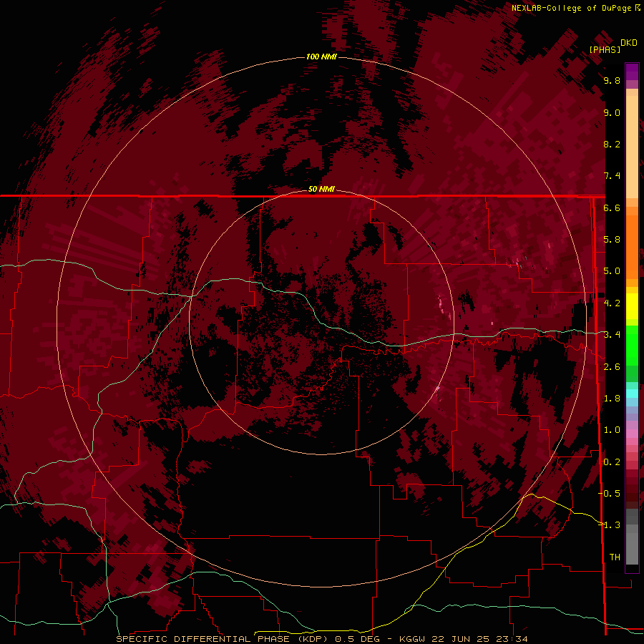
Task: Click the 9.0 value on the color scale
Action: click(x=612, y=112)
